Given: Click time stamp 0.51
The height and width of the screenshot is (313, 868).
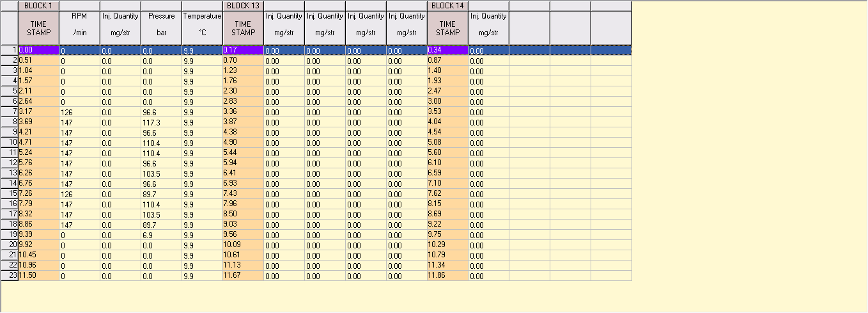Looking at the screenshot, I should (38, 60).
